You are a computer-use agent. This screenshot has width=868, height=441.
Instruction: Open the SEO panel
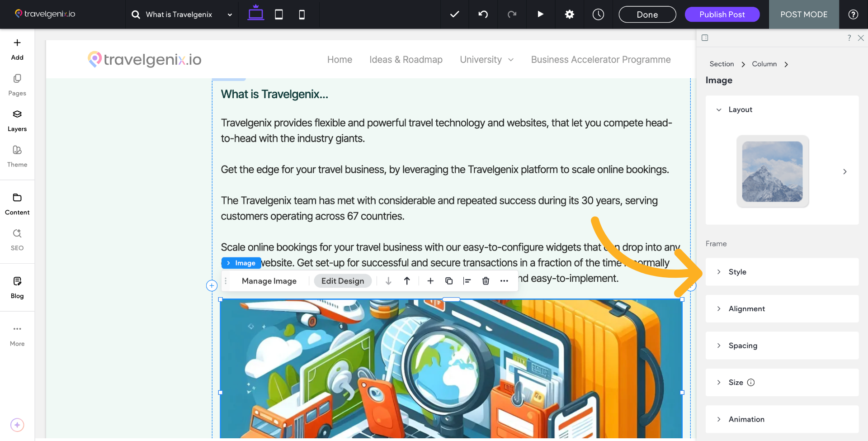point(17,240)
